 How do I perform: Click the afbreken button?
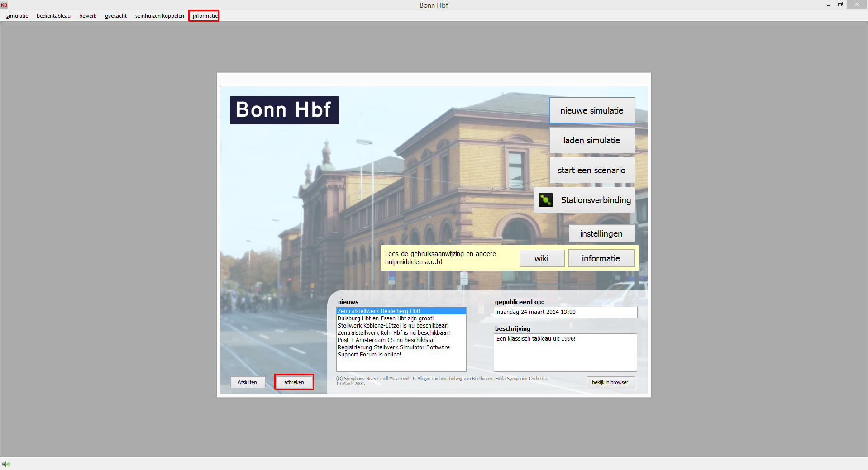[x=294, y=382]
